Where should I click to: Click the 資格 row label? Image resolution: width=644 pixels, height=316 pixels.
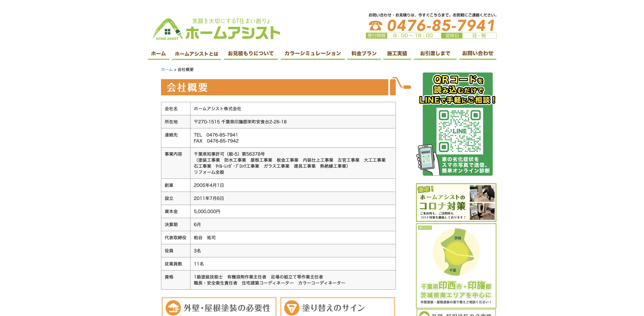point(169,277)
